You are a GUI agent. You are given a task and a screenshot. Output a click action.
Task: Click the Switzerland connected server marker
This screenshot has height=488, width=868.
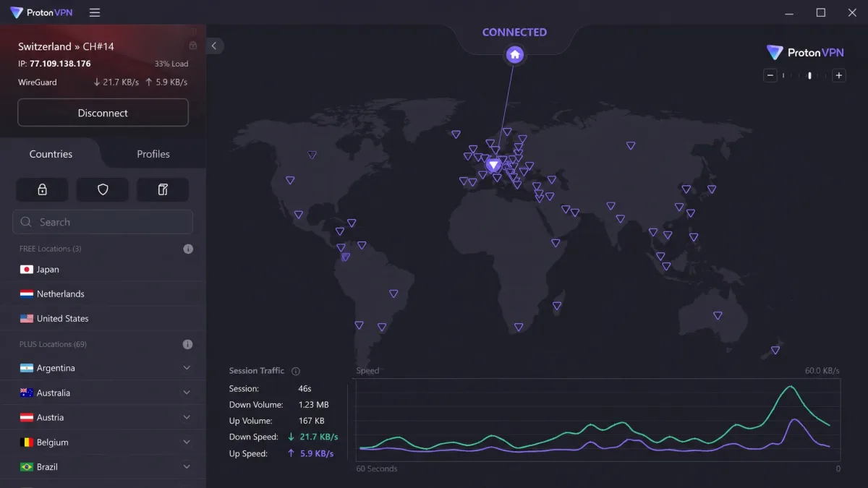[x=493, y=165]
